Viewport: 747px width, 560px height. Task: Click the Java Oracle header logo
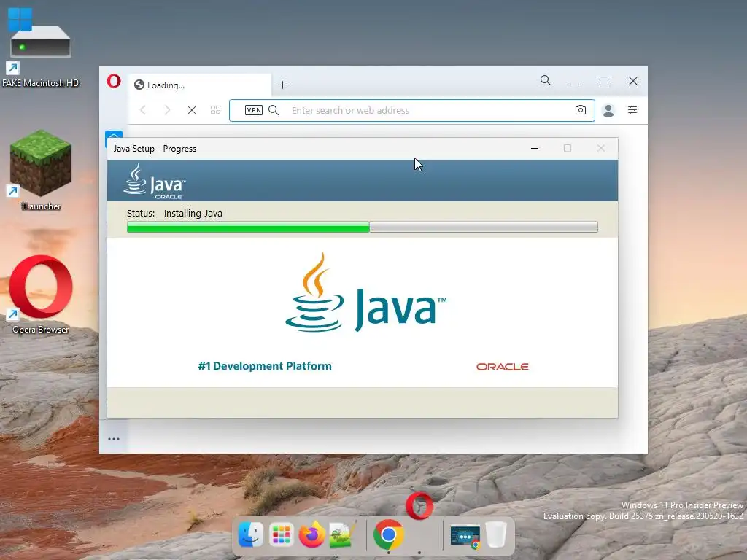pos(155,182)
